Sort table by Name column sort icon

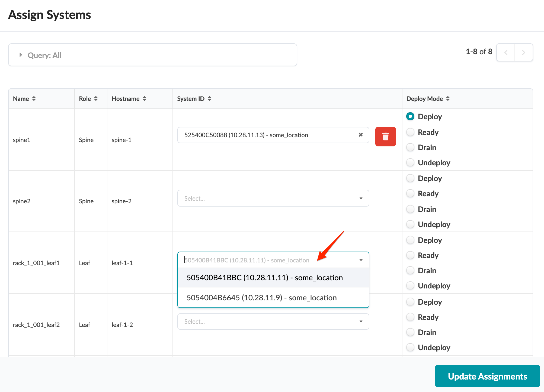[x=34, y=99]
